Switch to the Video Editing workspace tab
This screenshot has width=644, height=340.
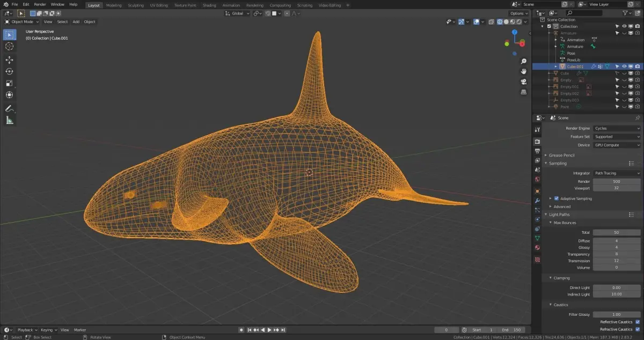(330, 5)
